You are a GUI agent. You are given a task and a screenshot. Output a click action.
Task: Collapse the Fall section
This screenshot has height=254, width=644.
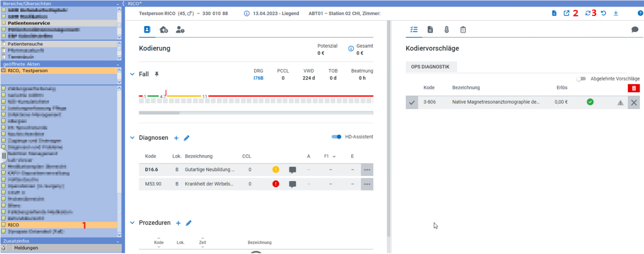(132, 74)
